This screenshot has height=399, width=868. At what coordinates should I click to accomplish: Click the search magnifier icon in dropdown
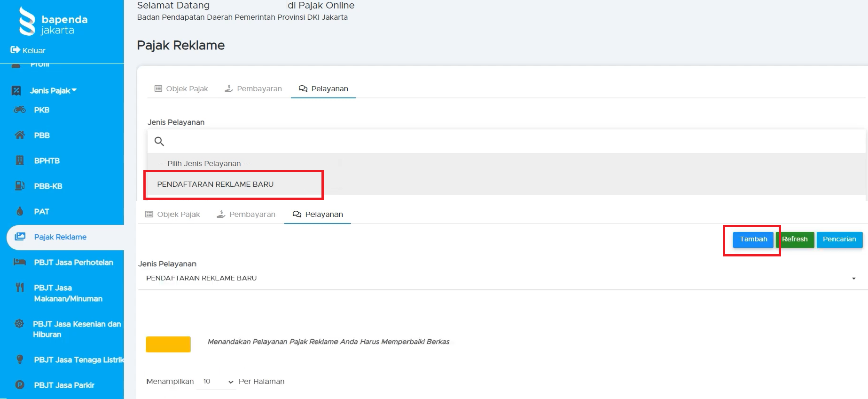159,141
